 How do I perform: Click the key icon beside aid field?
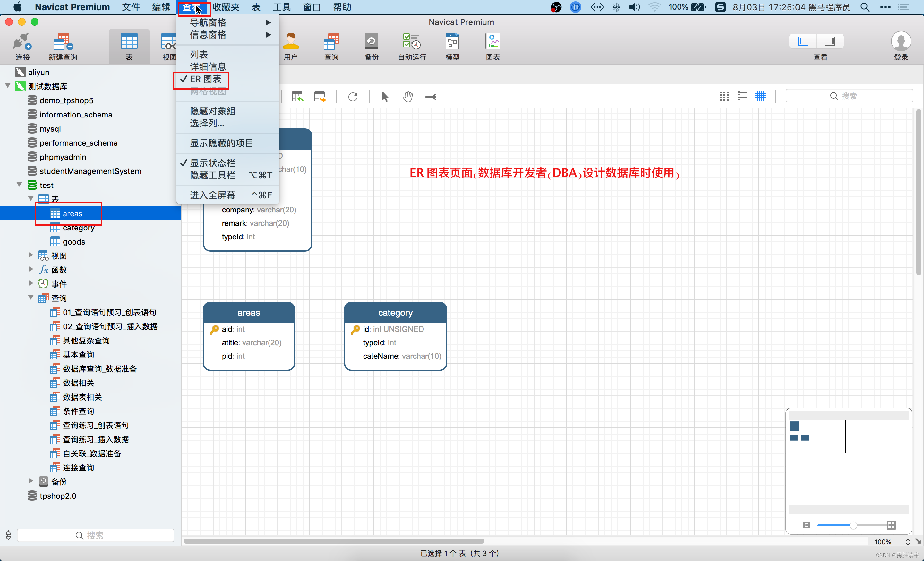pyautogui.click(x=214, y=329)
